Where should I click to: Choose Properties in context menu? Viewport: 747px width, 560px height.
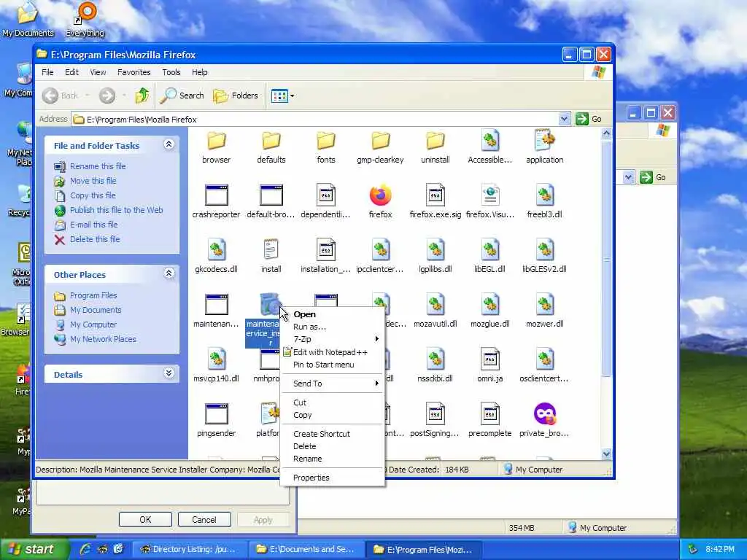333,478
